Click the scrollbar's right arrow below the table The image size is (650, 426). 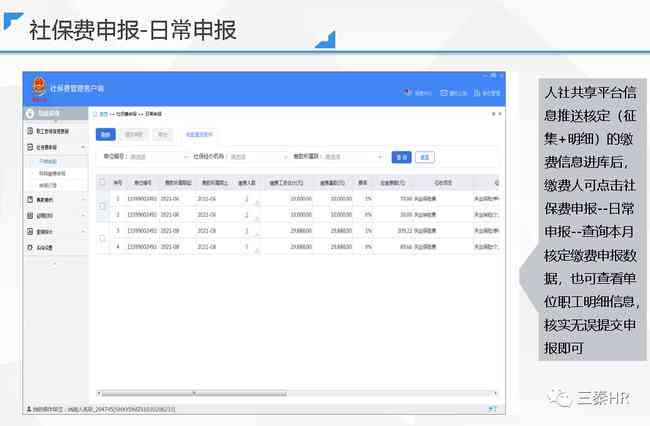(x=496, y=393)
